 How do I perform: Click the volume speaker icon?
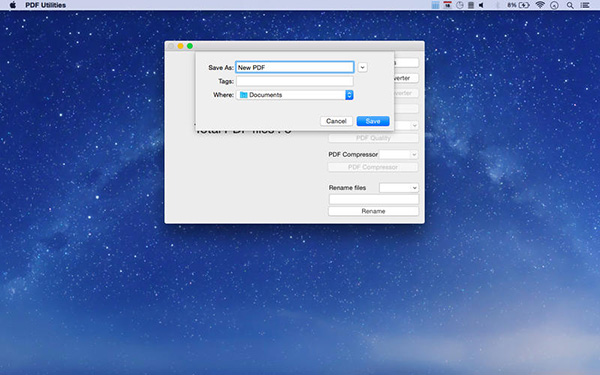481,5
